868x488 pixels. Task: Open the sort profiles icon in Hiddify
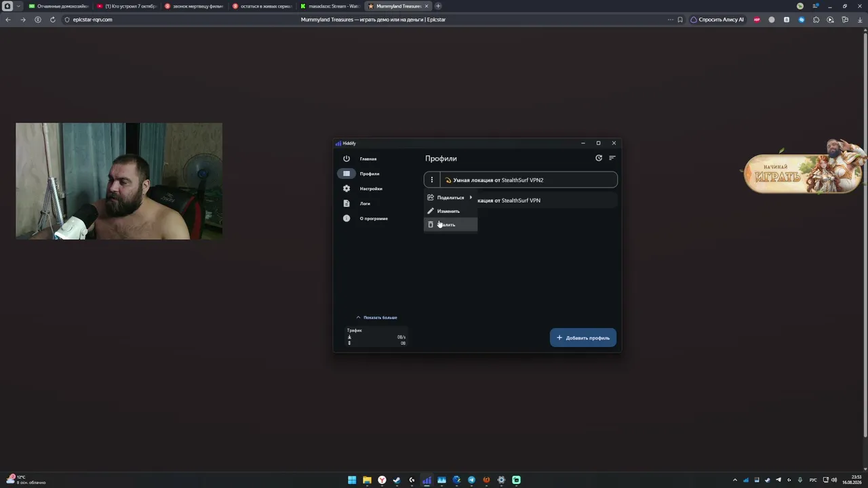click(612, 158)
